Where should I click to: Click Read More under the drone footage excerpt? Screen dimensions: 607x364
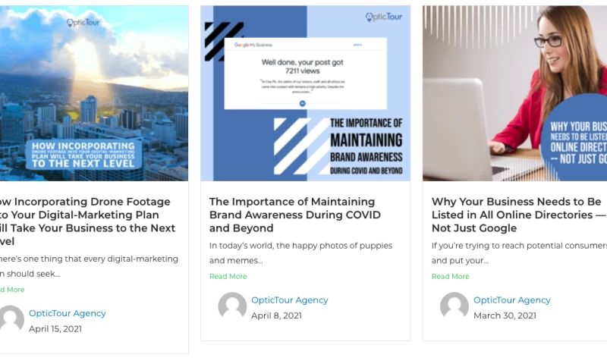click(12, 290)
